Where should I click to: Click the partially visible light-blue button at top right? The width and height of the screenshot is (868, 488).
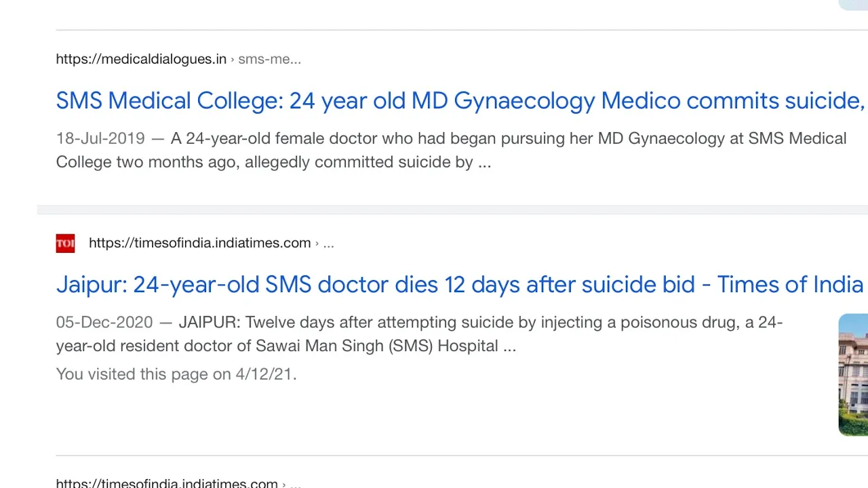(854, 5)
